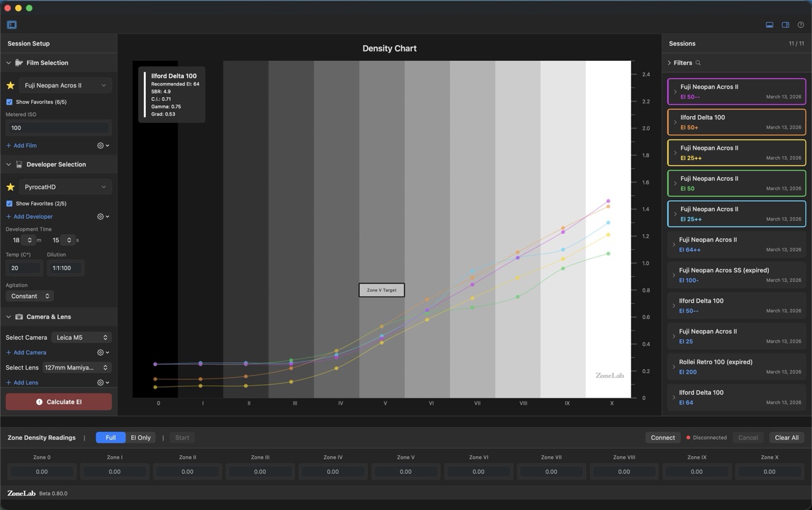Toggle the bottom panel layout icon
Viewport: 812px width, 510px height.
pos(769,25)
